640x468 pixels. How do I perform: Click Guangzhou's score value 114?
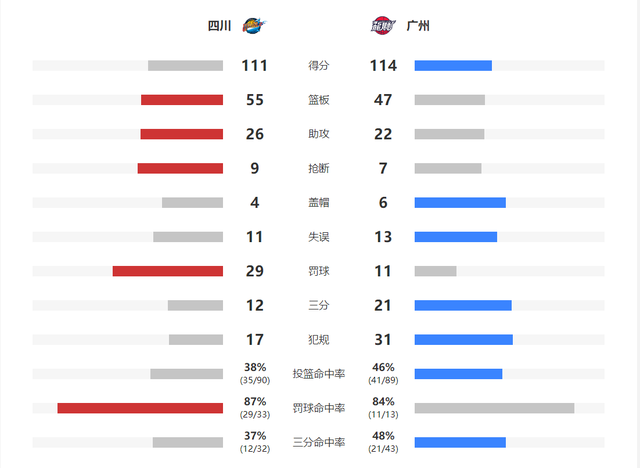[x=383, y=66]
